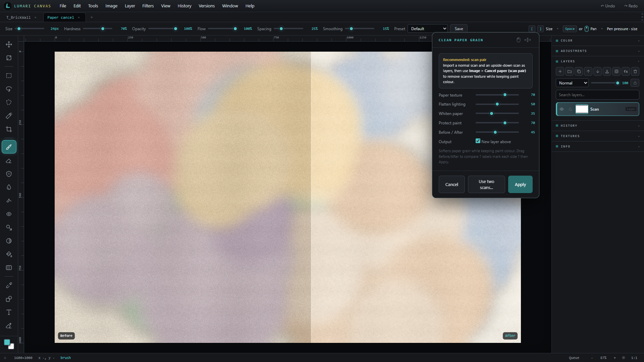Image resolution: width=644 pixels, height=362 pixels.
Task: Select the Blur droplet tool
Action: [x=9, y=187]
